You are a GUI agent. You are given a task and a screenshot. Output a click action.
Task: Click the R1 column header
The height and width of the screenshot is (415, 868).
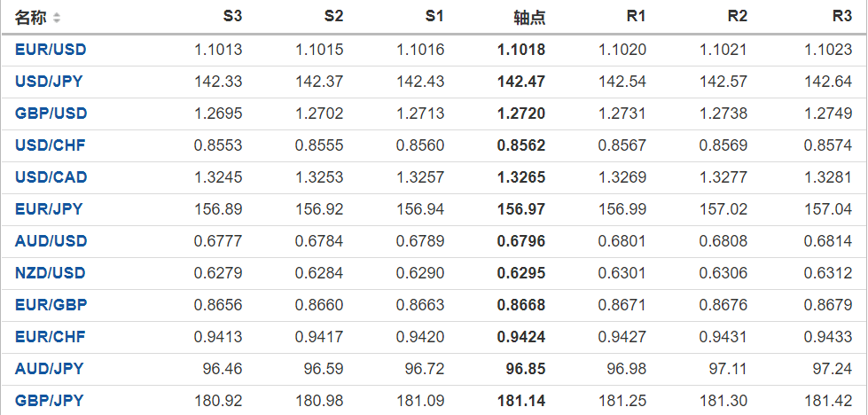click(636, 17)
